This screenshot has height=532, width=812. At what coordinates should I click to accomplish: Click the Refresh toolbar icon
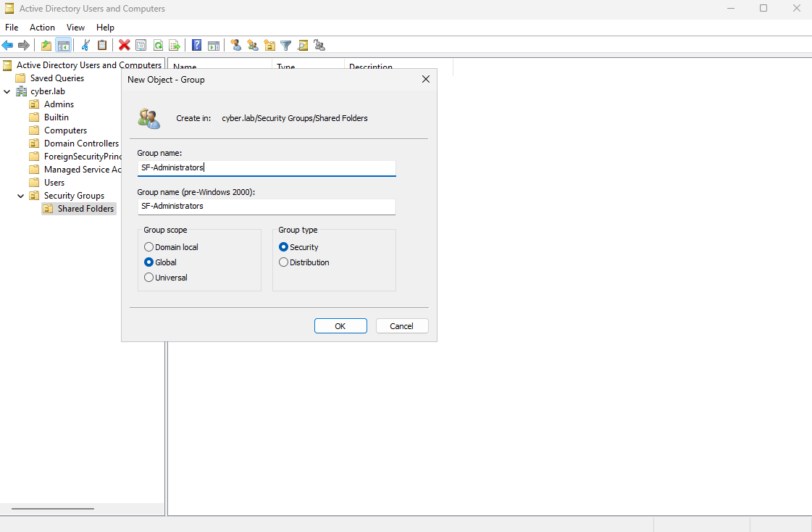coord(158,45)
